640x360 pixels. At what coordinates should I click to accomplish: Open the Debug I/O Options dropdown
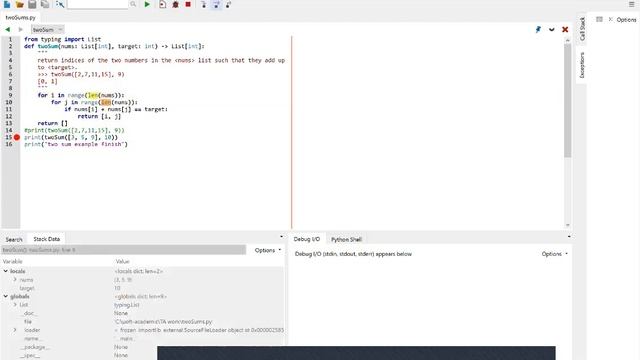(555, 254)
